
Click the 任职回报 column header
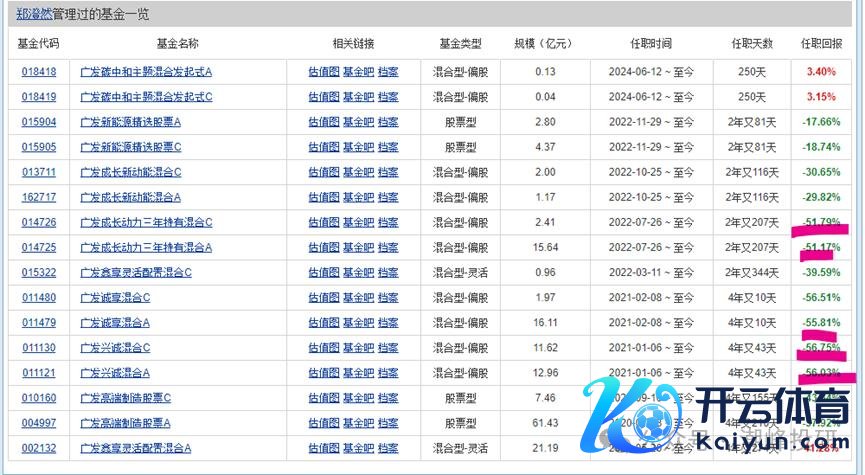tap(821, 44)
